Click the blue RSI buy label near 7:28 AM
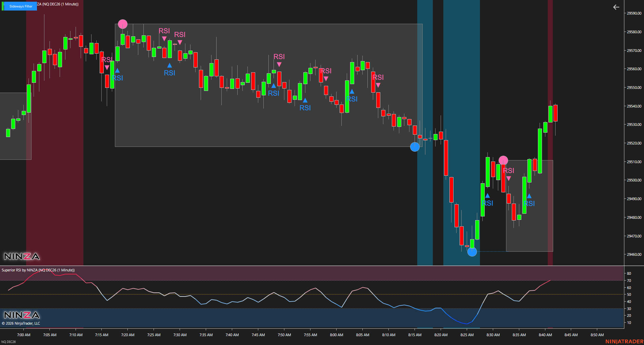644x345 pixels. coord(169,73)
